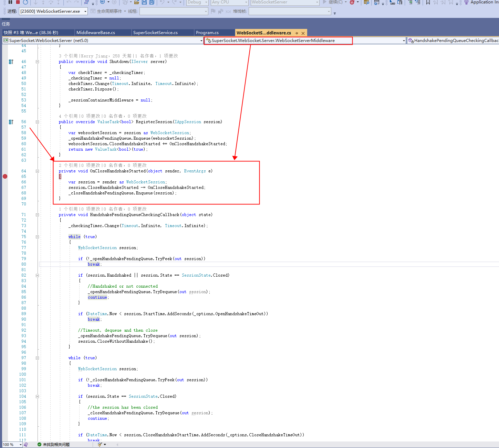
Task: Restart the debugging session
Action: pos(25,2)
